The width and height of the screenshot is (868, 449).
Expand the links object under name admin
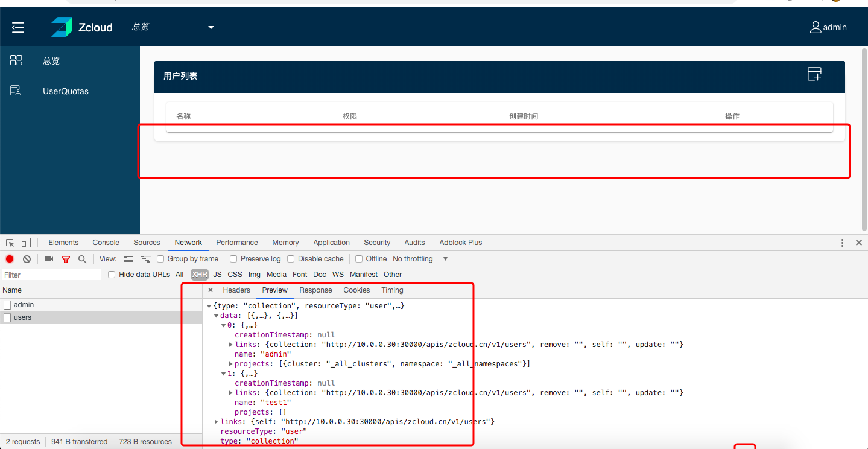[231, 345]
